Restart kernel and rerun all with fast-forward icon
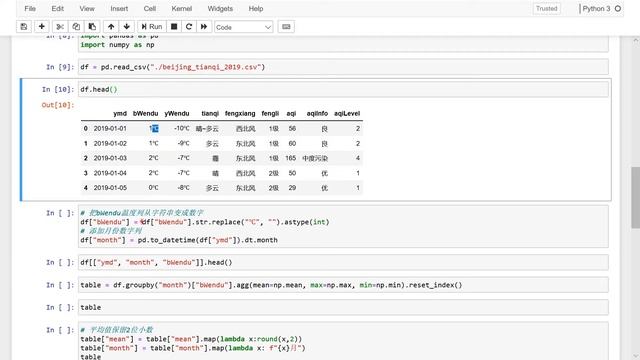The width and height of the screenshot is (640, 360). pos(204,27)
